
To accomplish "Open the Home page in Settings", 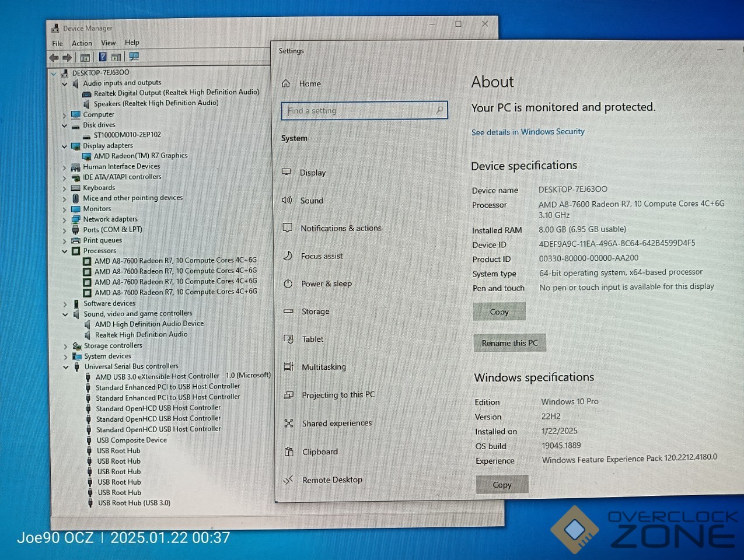I will point(302,83).
